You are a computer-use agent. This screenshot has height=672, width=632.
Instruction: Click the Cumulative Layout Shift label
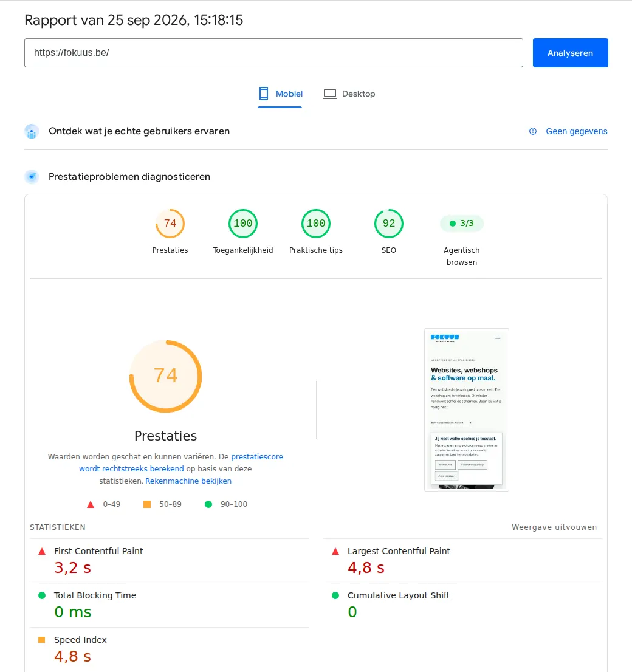(398, 595)
